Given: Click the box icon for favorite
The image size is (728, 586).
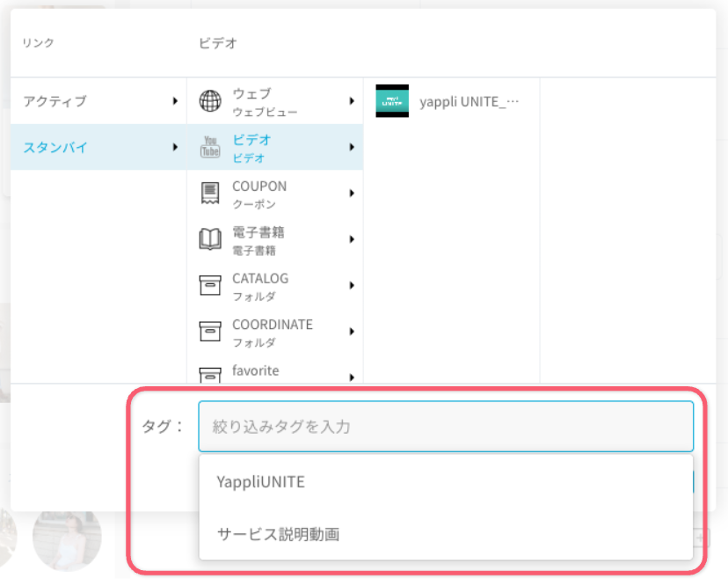Looking at the screenshot, I should pos(210,375).
